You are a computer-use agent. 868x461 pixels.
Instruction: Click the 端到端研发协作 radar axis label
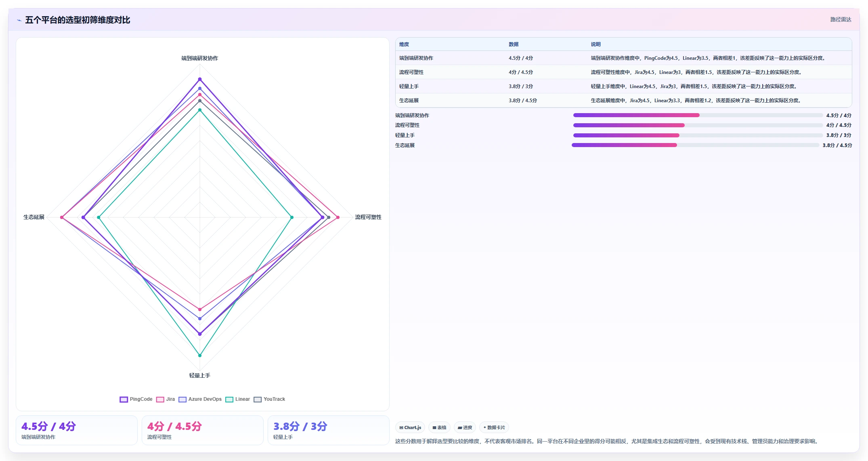pyautogui.click(x=200, y=58)
